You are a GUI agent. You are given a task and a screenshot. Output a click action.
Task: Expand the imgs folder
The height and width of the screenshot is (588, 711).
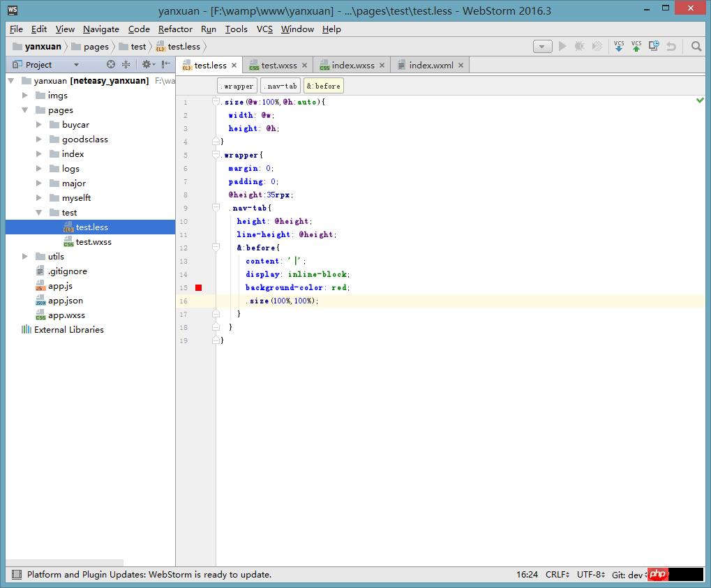(24, 96)
